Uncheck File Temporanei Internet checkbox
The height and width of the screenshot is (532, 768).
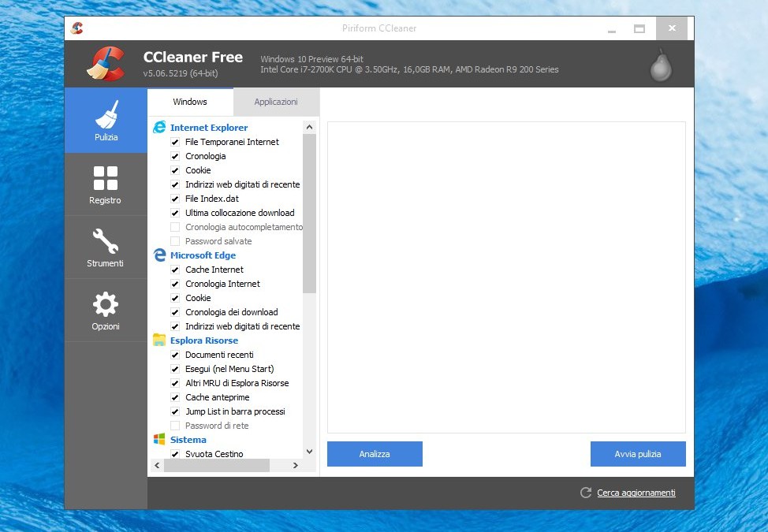(x=175, y=142)
